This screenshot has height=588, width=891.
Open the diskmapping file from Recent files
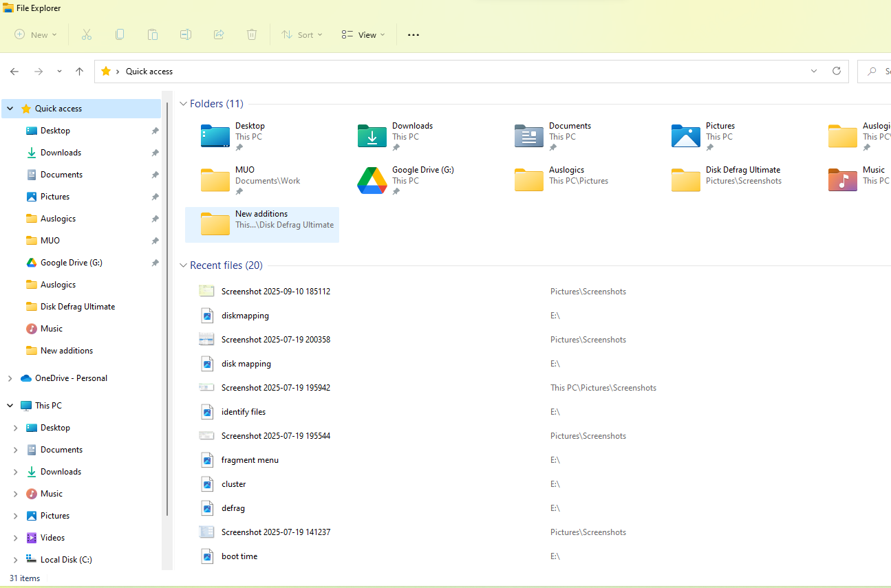point(246,315)
